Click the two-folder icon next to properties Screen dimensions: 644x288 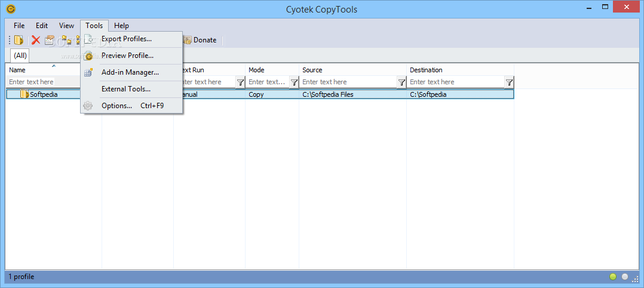66,40
